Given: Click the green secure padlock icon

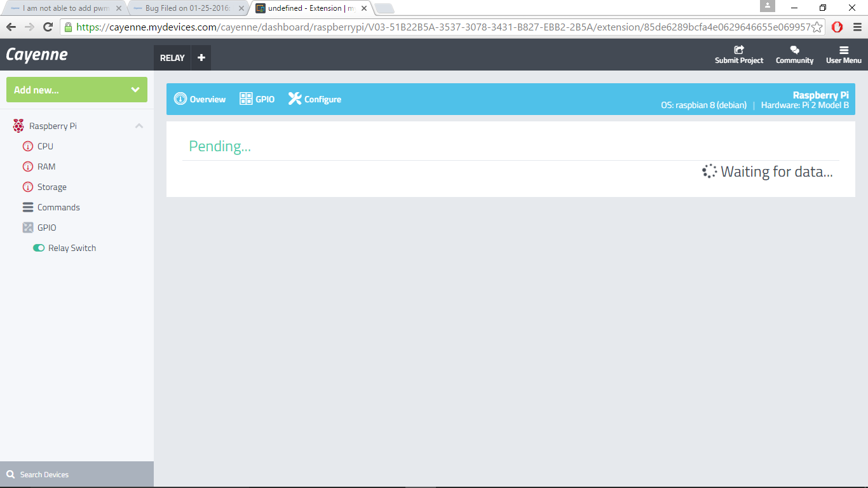Looking at the screenshot, I should coord(68,27).
